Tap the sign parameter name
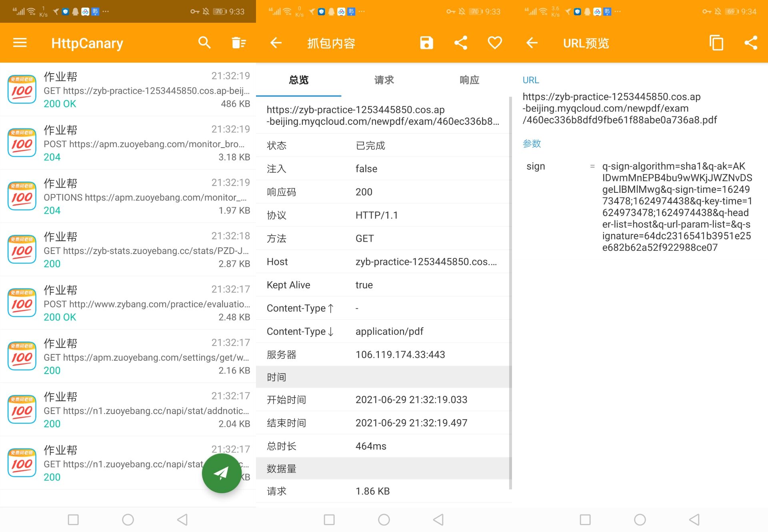Viewport: 768px width, 532px height. tap(536, 166)
